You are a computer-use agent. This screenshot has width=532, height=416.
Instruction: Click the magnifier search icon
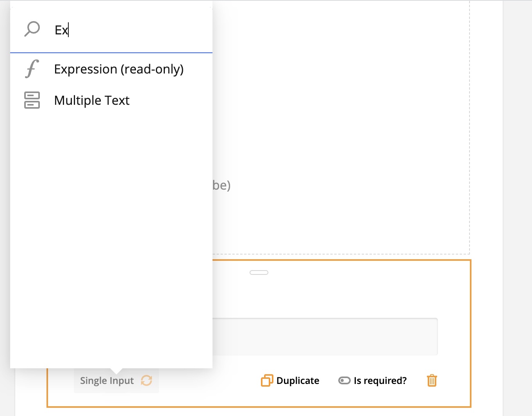point(32,29)
